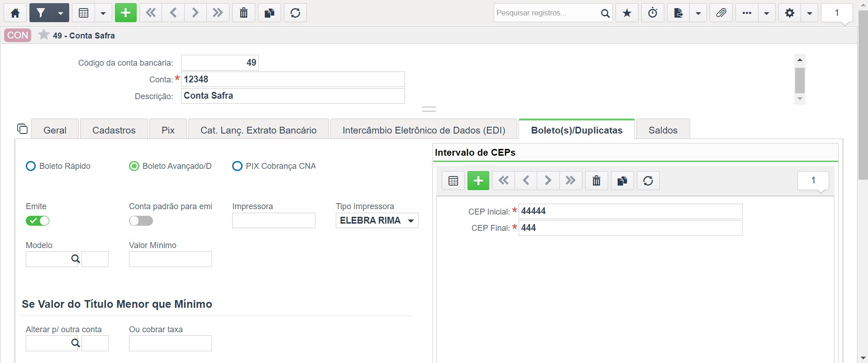Add new CEP interval with green plus

478,181
